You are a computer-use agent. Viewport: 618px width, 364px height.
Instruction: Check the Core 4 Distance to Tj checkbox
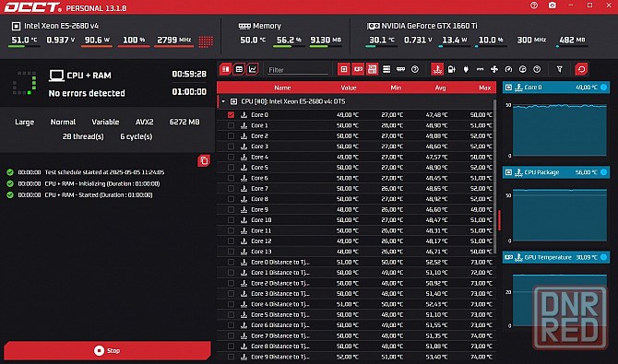point(231,304)
